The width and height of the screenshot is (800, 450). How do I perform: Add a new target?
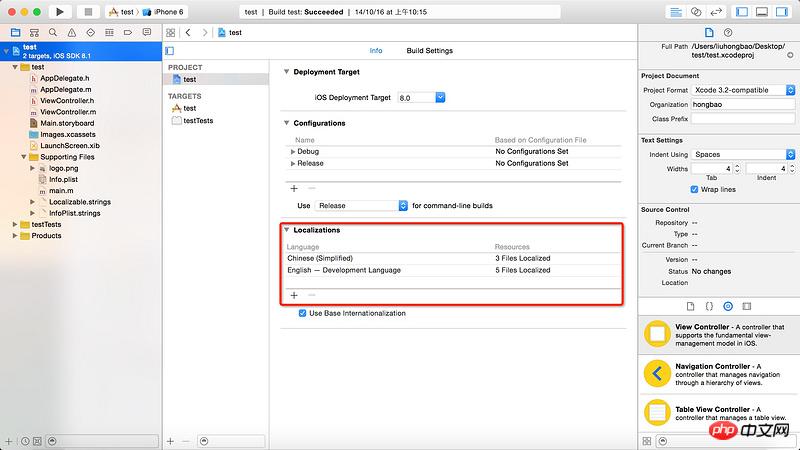coord(170,441)
